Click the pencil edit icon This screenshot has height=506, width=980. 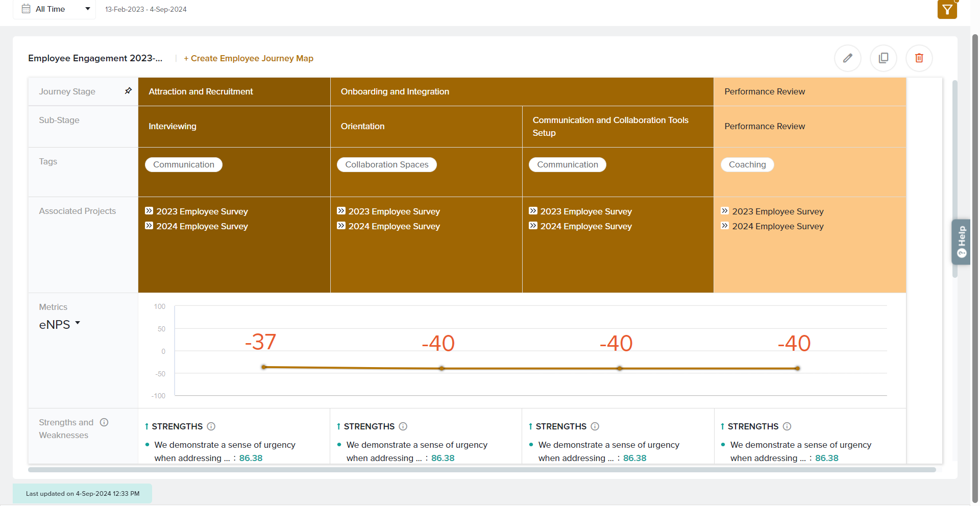click(847, 58)
